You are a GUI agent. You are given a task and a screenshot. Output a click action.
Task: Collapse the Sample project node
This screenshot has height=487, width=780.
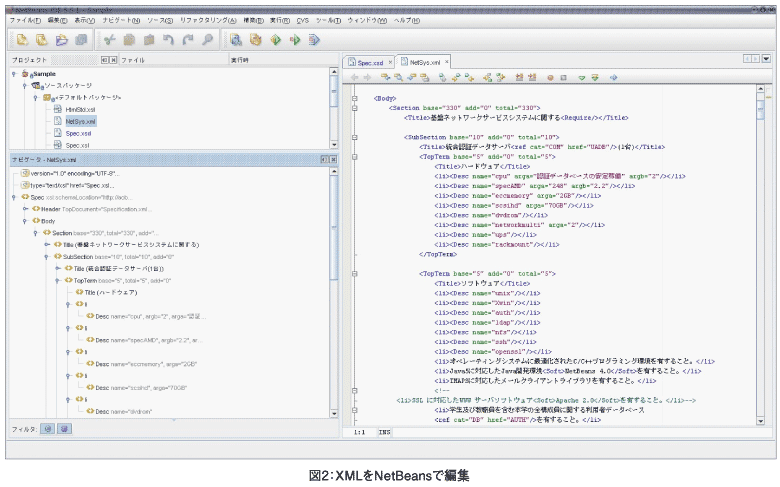(x=14, y=74)
